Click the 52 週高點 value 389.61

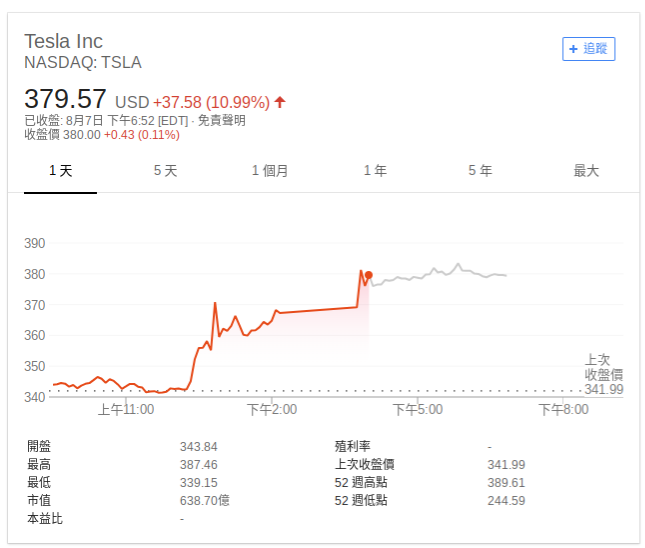(x=506, y=483)
